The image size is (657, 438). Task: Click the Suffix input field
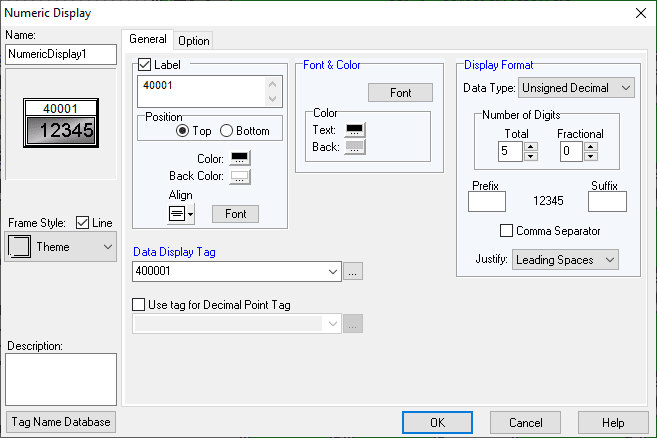pos(607,202)
